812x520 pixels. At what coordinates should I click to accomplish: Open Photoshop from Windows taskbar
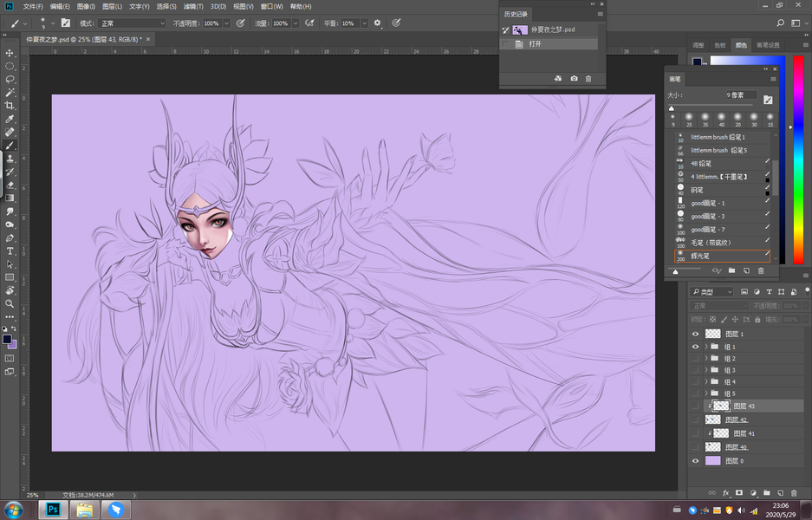(x=53, y=510)
